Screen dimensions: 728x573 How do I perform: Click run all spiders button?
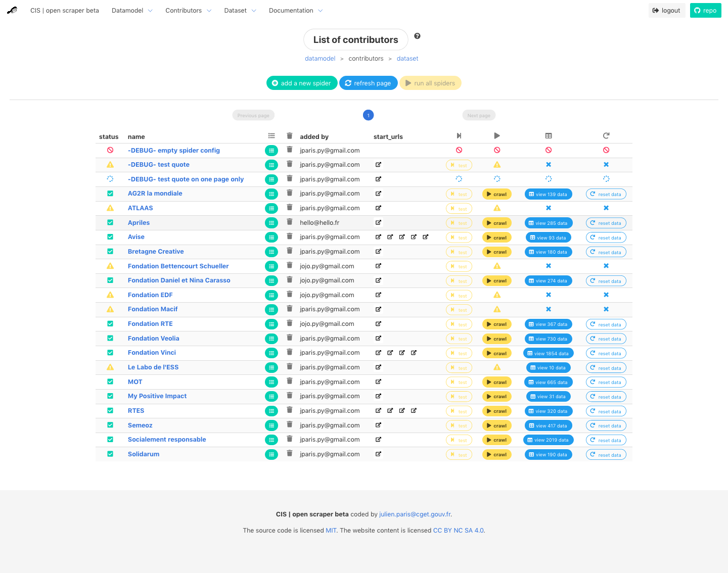[430, 83]
